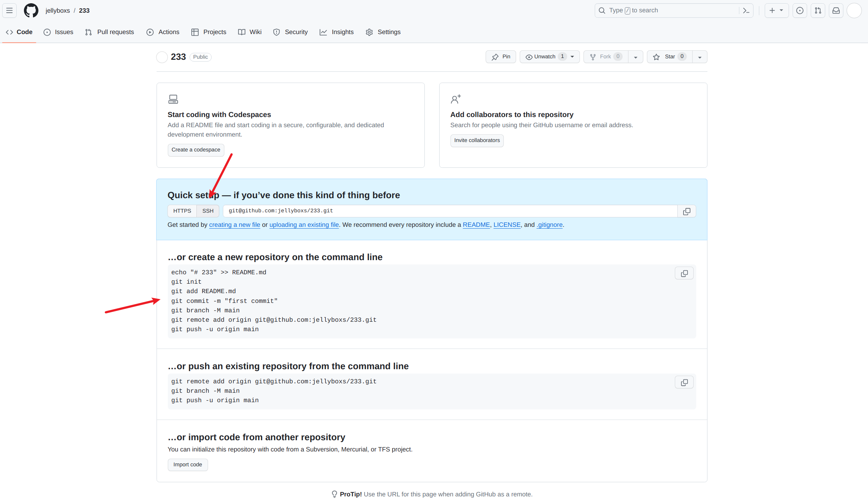Screen dimensions: 868x500
Task: Click the 233 repository title
Action: (x=178, y=57)
